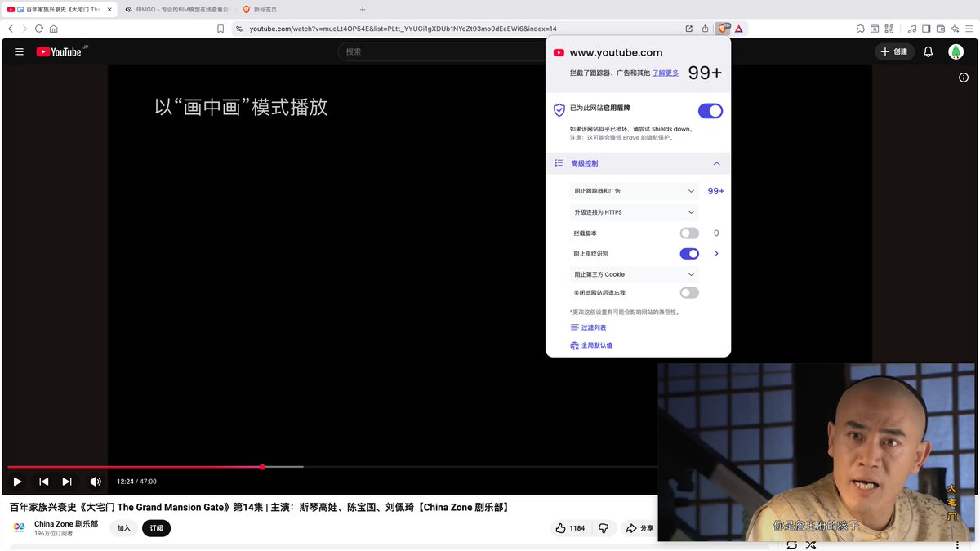Mute the video volume
The height and width of the screenshot is (551, 980).
(96, 482)
